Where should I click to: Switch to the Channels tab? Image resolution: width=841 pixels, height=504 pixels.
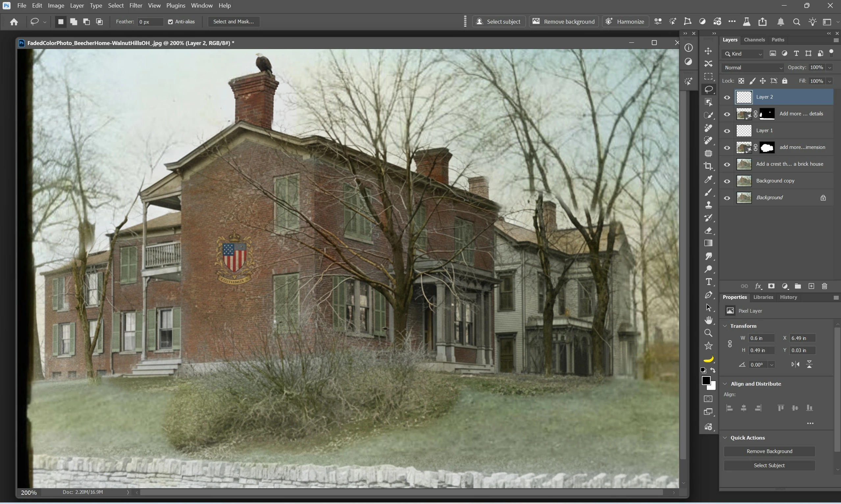(x=754, y=40)
